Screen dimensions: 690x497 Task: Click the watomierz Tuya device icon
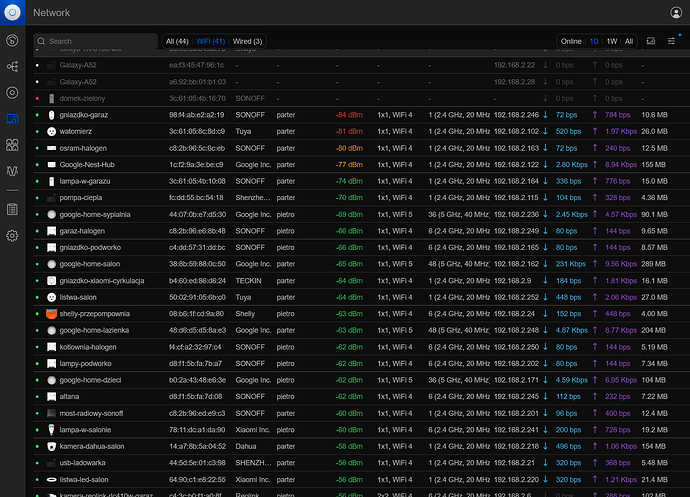point(51,131)
